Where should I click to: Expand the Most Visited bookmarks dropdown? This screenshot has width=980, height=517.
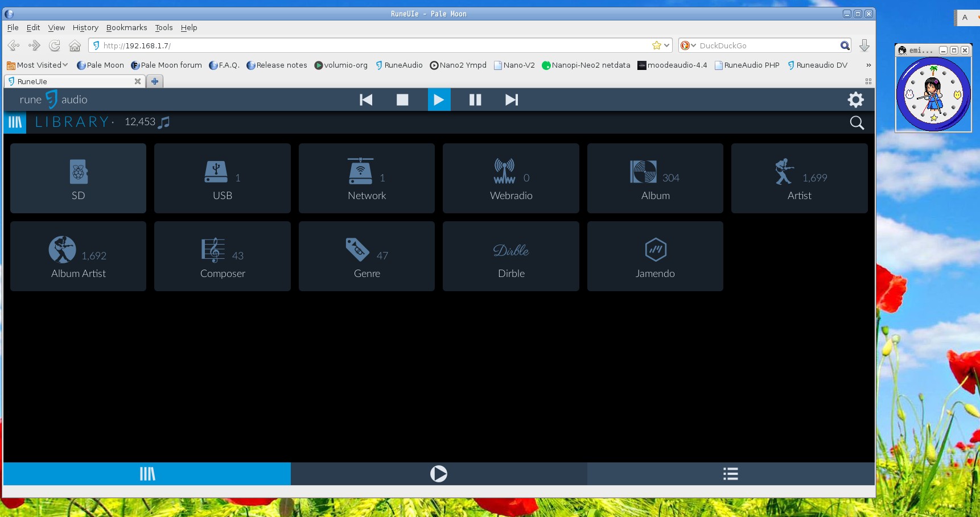coord(37,65)
